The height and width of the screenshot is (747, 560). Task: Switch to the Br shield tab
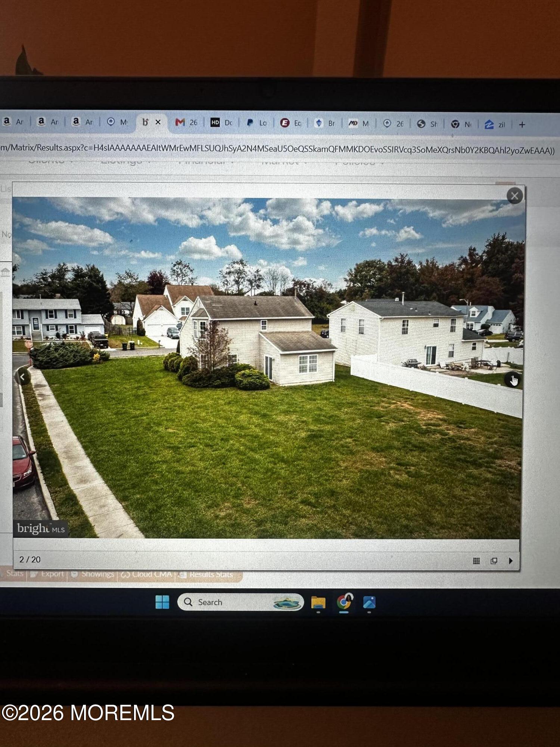(x=325, y=123)
